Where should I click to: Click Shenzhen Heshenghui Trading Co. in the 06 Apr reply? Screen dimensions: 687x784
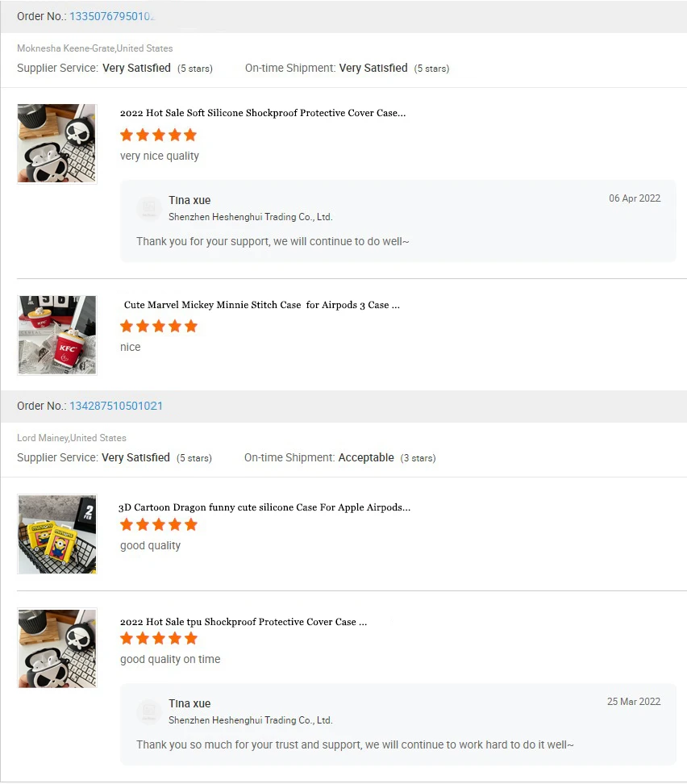pyautogui.click(x=250, y=217)
